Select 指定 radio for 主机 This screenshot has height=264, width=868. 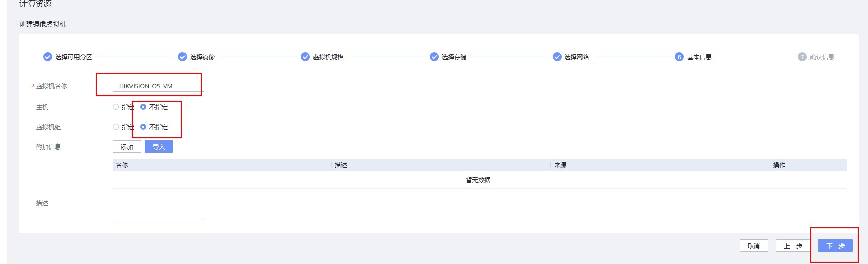(116, 107)
